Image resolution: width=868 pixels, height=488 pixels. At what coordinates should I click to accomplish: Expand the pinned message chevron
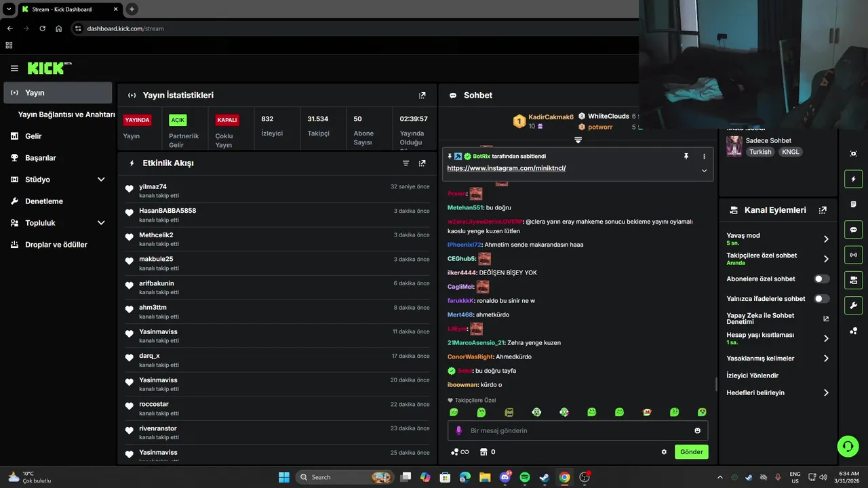point(704,171)
